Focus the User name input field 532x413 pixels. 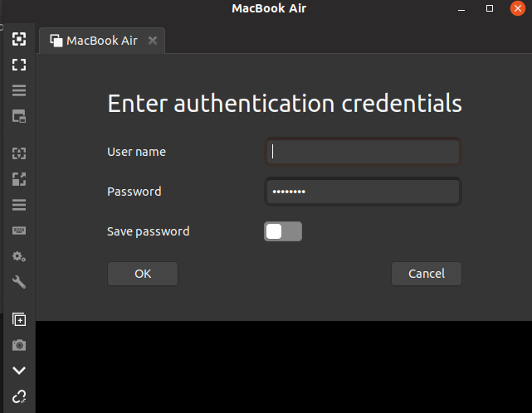point(363,152)
